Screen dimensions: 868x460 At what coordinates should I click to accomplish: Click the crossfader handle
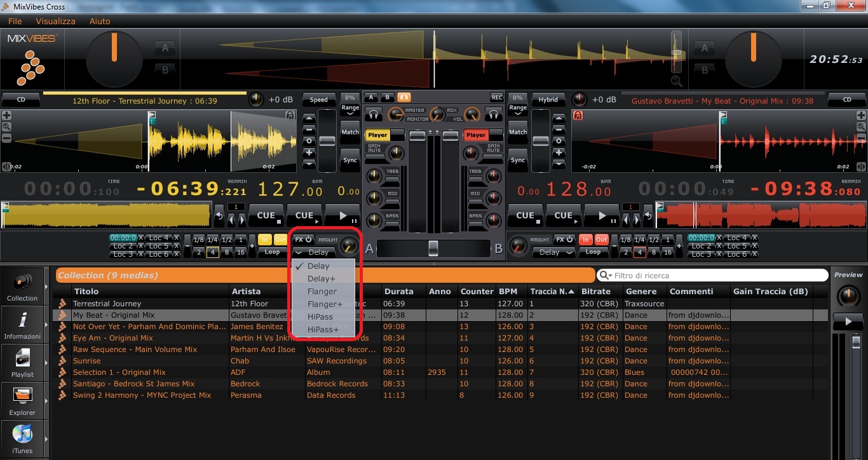pyautogui.click(x=433, y=248)
